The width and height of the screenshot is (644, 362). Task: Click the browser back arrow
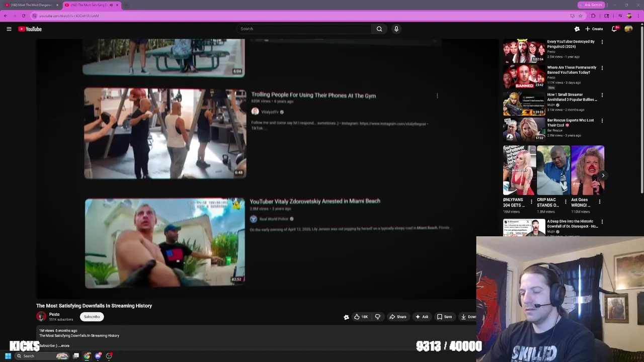pyautogui.click(x=6, y=16)
